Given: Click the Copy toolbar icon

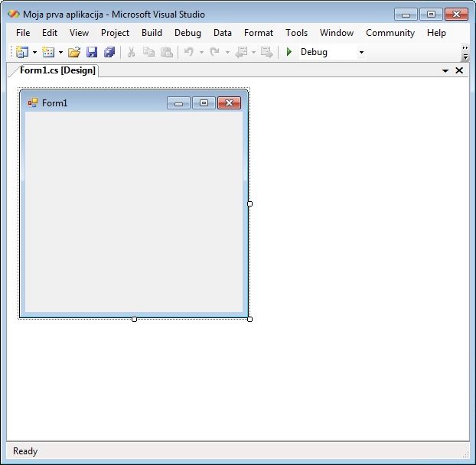Looking at the screenshot, I should point(148,52).
